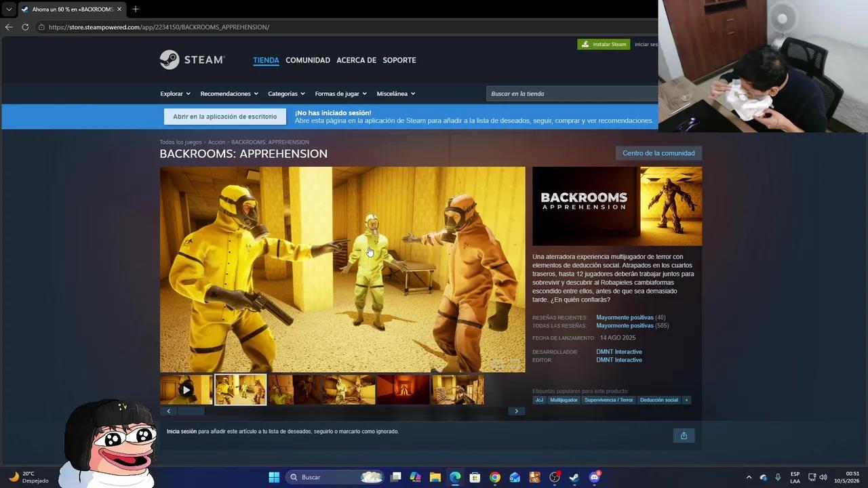Image resolution: width=868 pixels, height=488 pixels.
Task: Click the browser address bar URL
Action: pos(159,27)
